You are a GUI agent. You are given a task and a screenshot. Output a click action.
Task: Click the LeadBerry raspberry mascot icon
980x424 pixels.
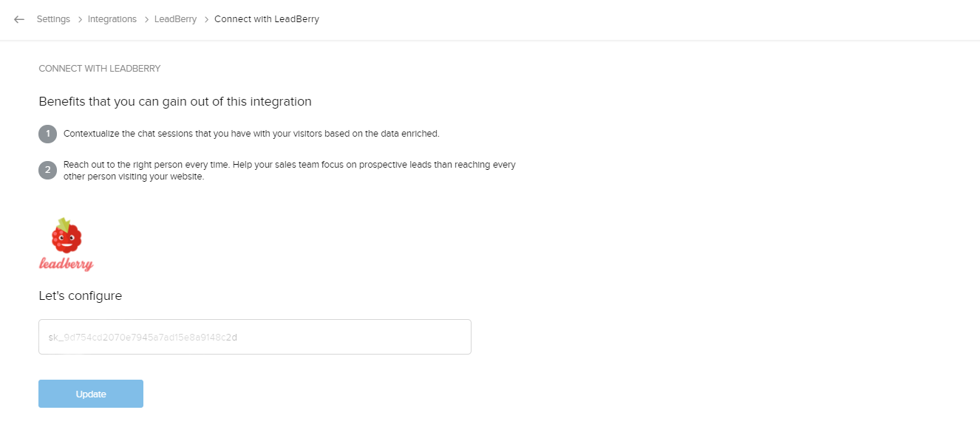[x=67, y=236]
